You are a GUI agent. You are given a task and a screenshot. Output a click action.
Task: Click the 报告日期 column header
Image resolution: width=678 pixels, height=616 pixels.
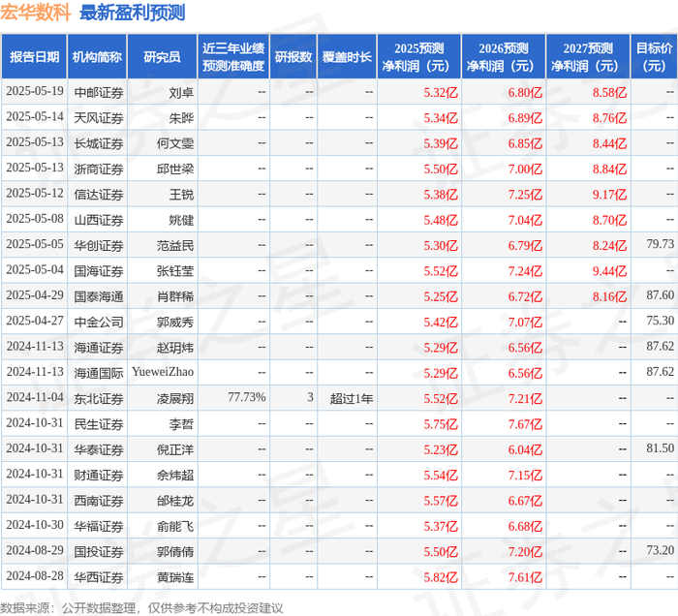pos(34,56)
